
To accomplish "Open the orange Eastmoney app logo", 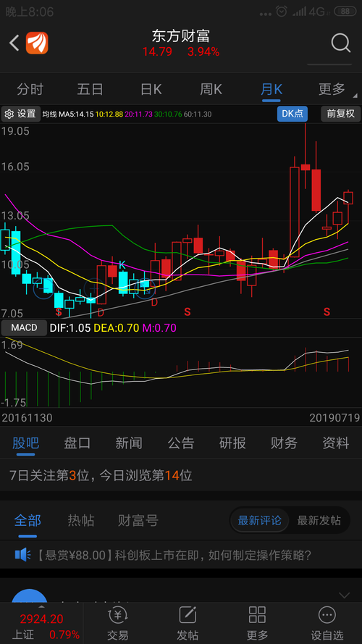I will point(37,43).
